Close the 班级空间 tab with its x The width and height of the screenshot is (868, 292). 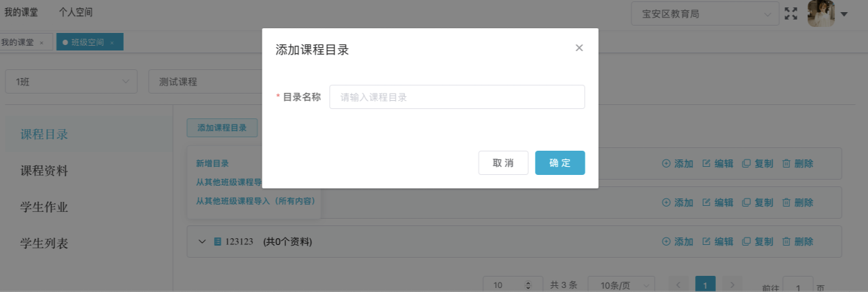112,42
